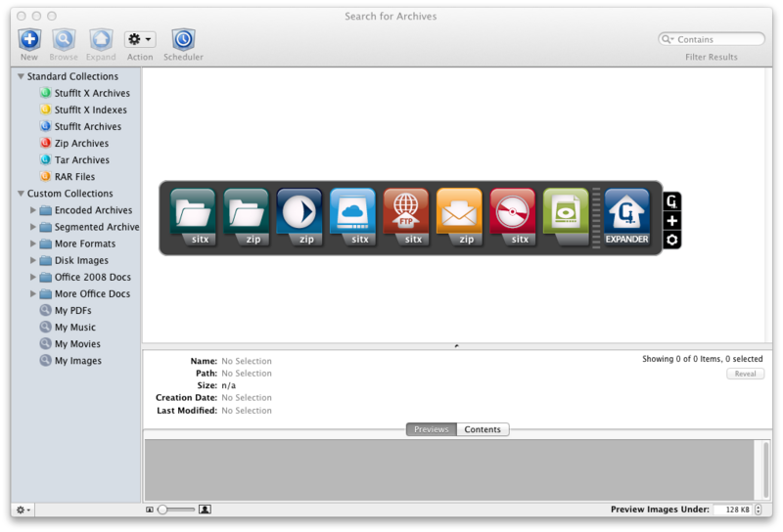Open the Scheduler clock icon

click(183, 39)
